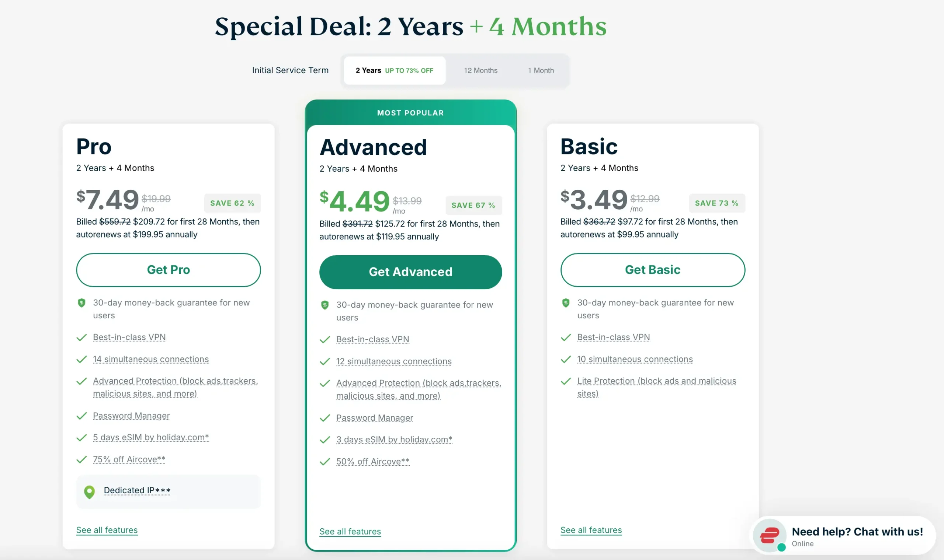Click Best-in-class VPN link in Basic plan

click(613, 337)
